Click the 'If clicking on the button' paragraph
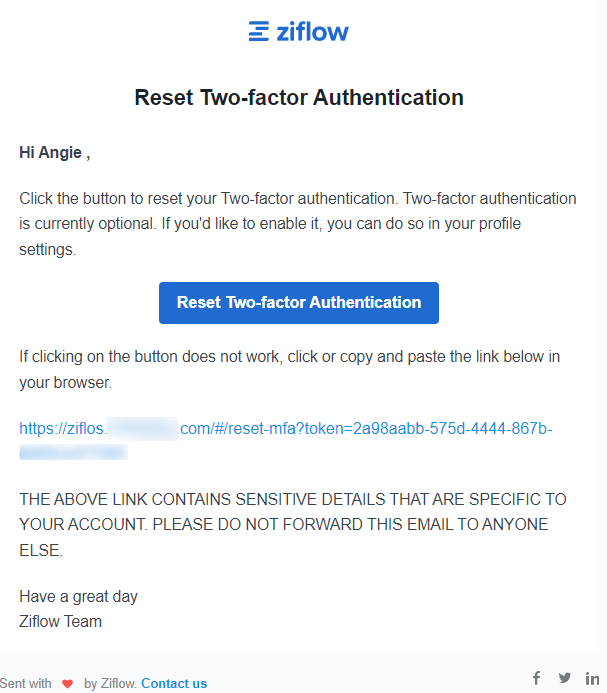The image size is (607, 693). pyautogui.click(x=289, y=369)
